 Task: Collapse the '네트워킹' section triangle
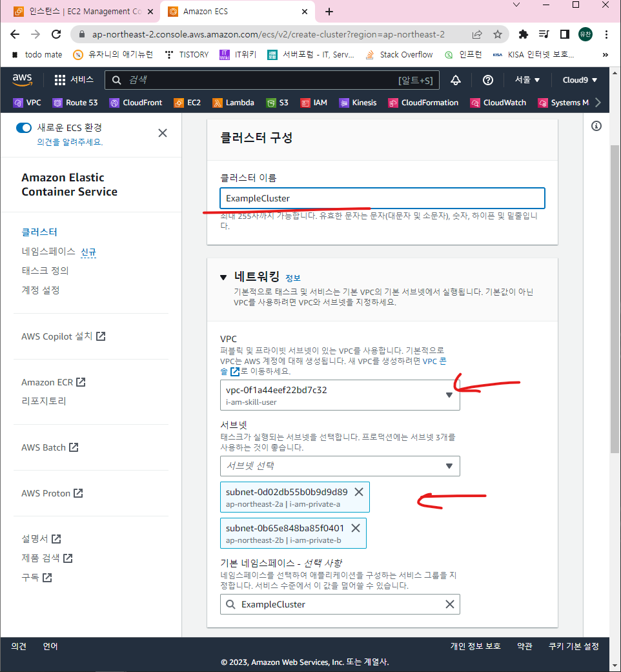tap(223, 278)
